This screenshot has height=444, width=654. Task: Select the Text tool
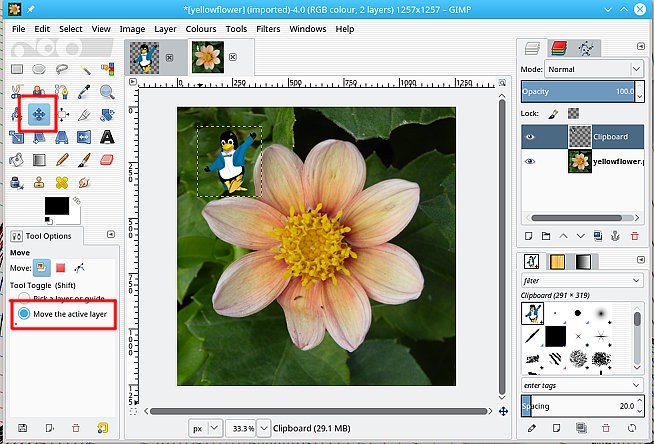(107, 137)
